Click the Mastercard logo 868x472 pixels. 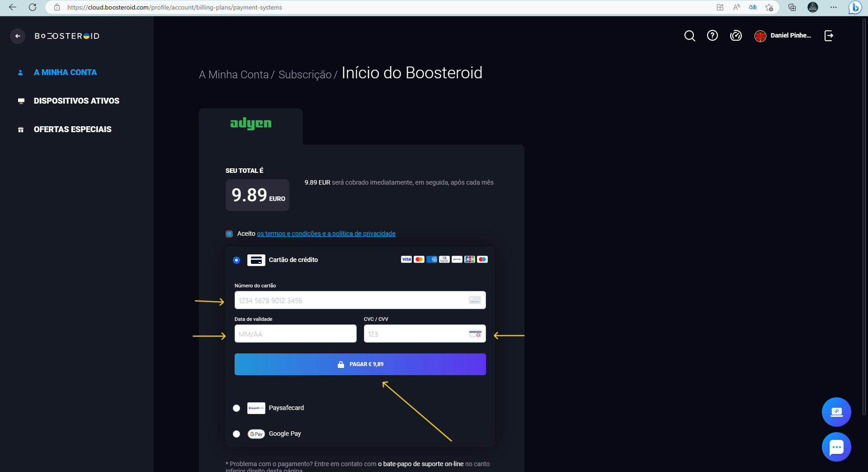[x=419, y=259]
